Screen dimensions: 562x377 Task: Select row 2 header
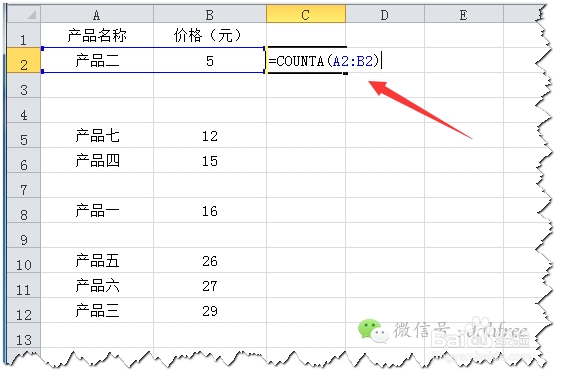(x=24, y=61)
